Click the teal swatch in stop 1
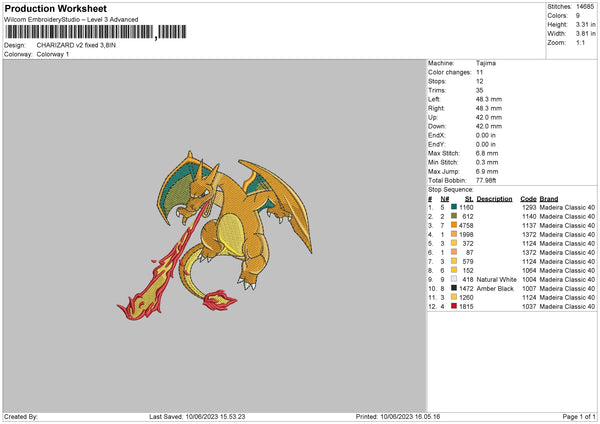Screen dimensions: 600x424 pyautogui.click(x=455, y=207)
